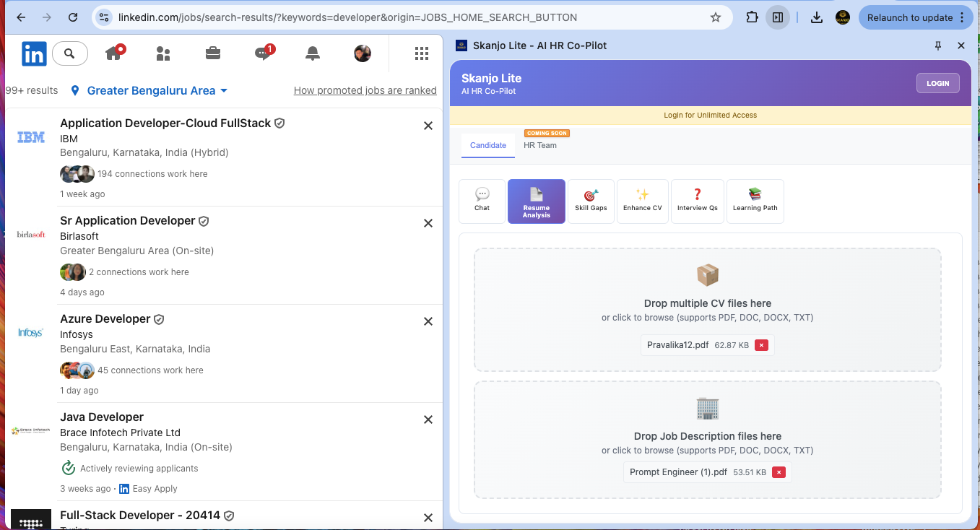This screenshot has width=980, height=530.
Task: Click the browser back arrow
Action: coord(22,17)
